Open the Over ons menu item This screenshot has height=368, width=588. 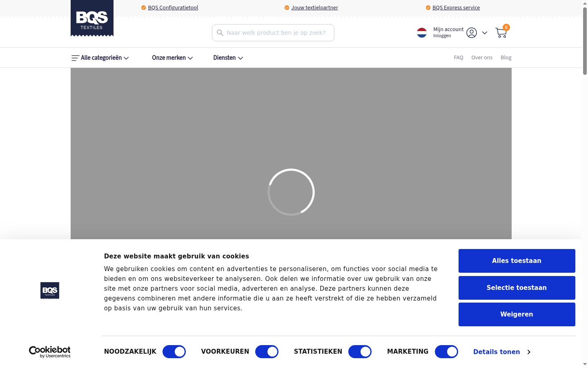tap(482, 58)
